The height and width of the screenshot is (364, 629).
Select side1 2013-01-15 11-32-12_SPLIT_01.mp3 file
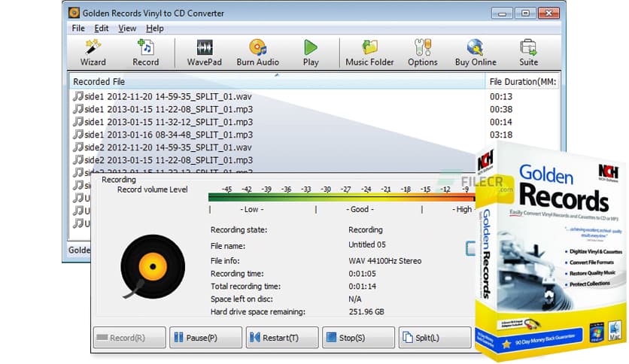click(163, 122)
